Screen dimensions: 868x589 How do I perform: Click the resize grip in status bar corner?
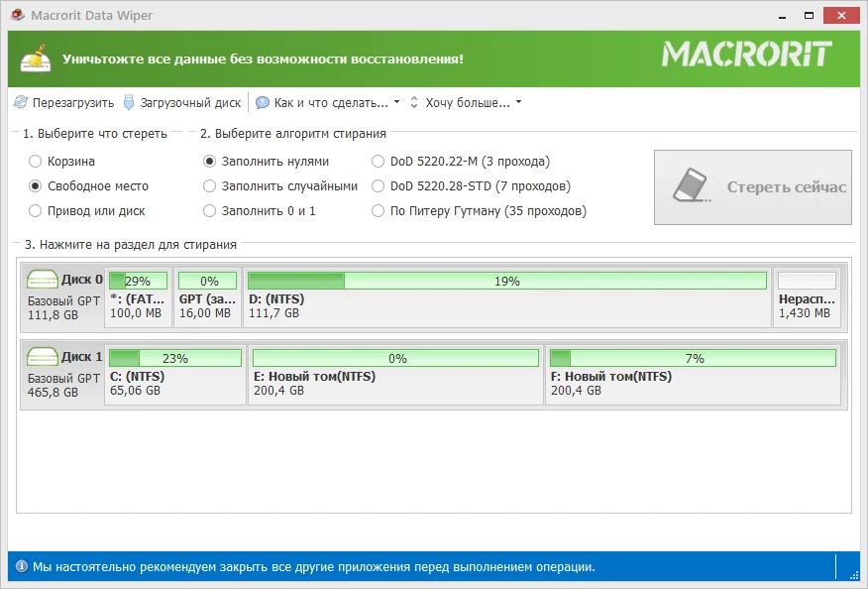854,574
